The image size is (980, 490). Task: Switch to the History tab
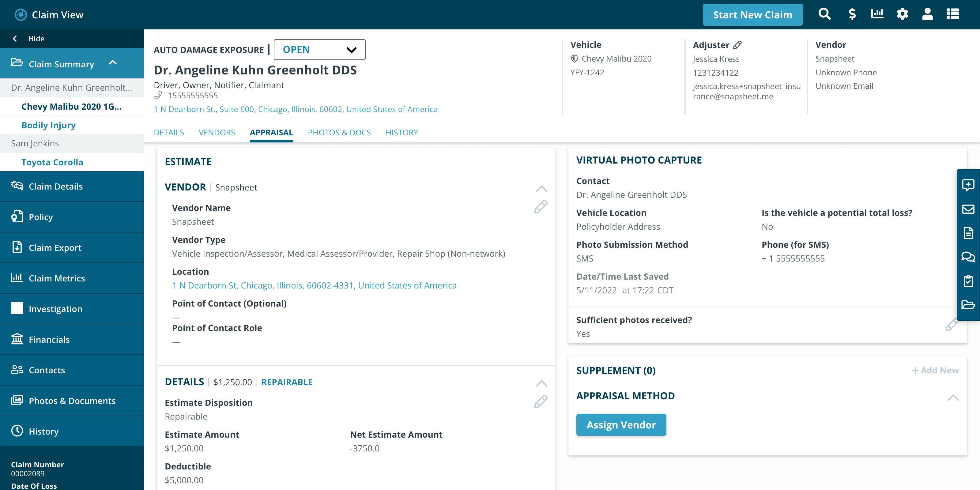point(401,132)
